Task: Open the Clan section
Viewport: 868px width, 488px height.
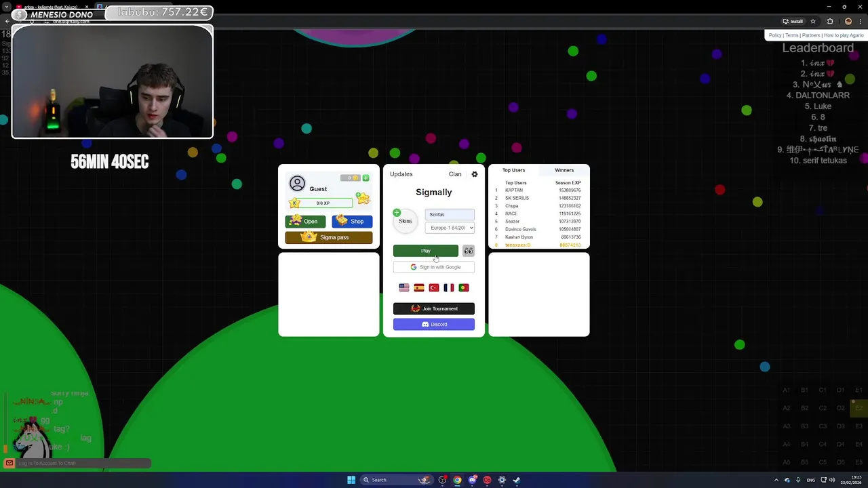Action: 455,174
